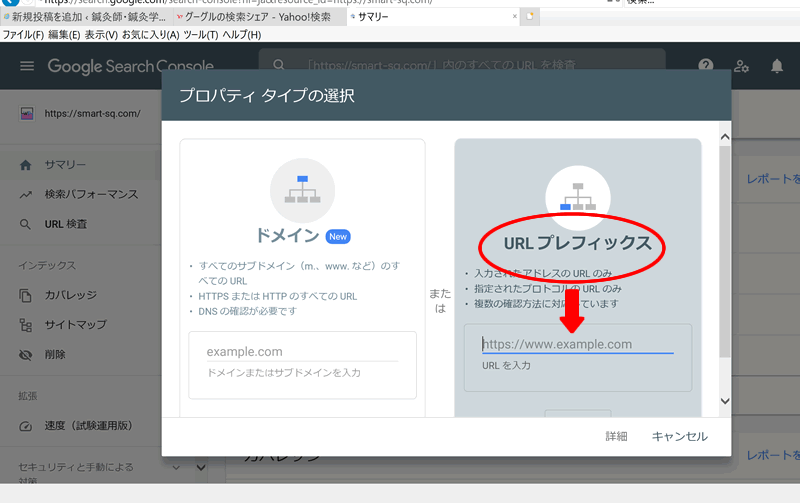Focus the example.com domain input field
800x503 pixels.
[302, 352]
